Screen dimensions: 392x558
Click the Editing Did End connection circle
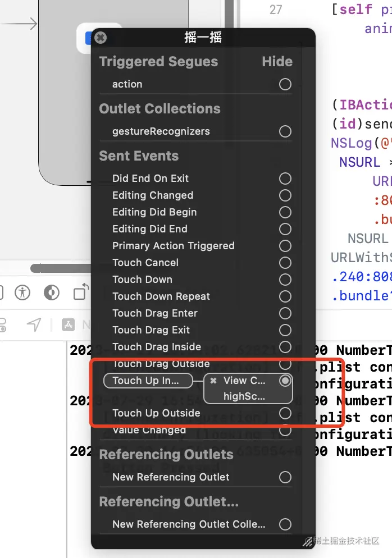(285, 229)
